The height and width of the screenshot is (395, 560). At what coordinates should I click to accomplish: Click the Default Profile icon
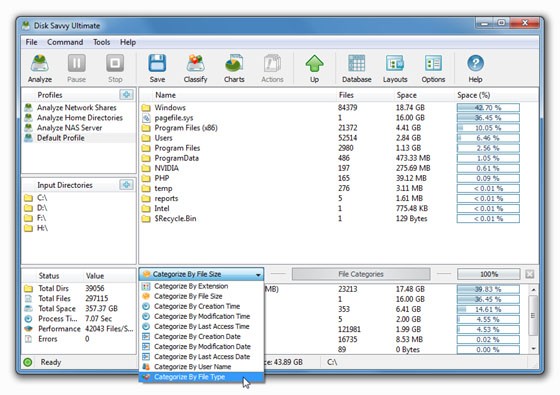click(28, 138)
